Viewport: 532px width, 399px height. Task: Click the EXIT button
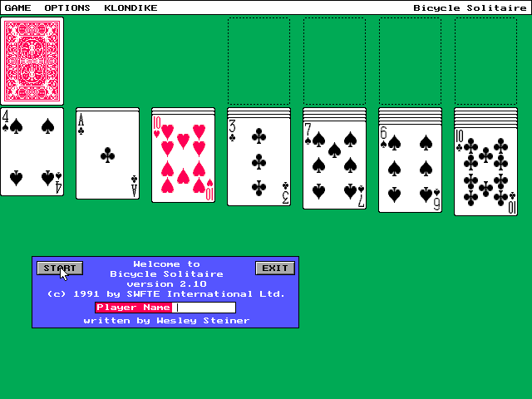click(275, 268)
